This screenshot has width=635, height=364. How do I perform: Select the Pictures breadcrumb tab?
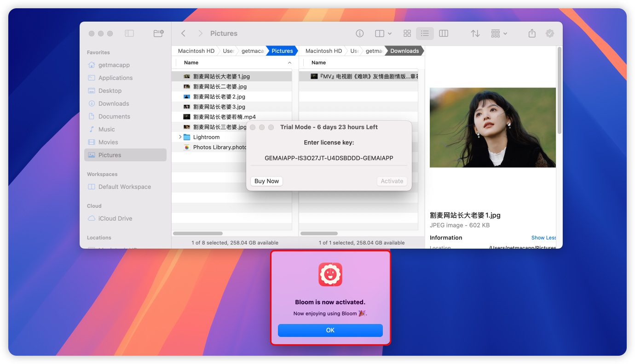tap(282, 51)
